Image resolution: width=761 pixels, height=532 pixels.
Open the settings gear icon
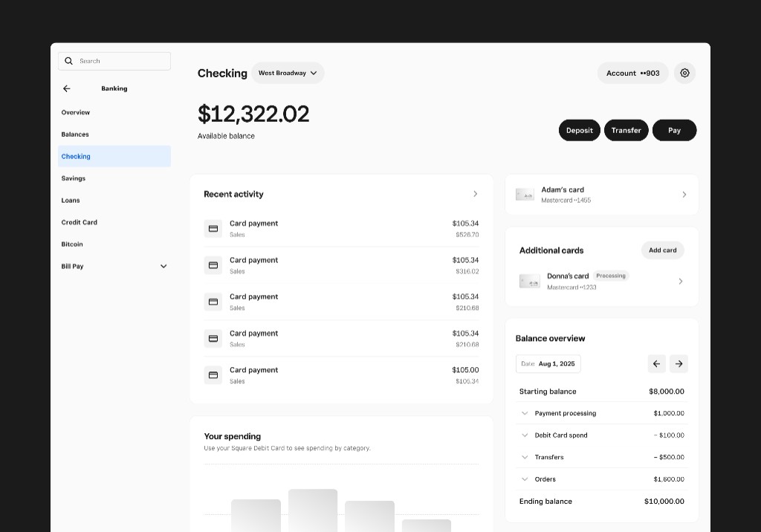684,73
